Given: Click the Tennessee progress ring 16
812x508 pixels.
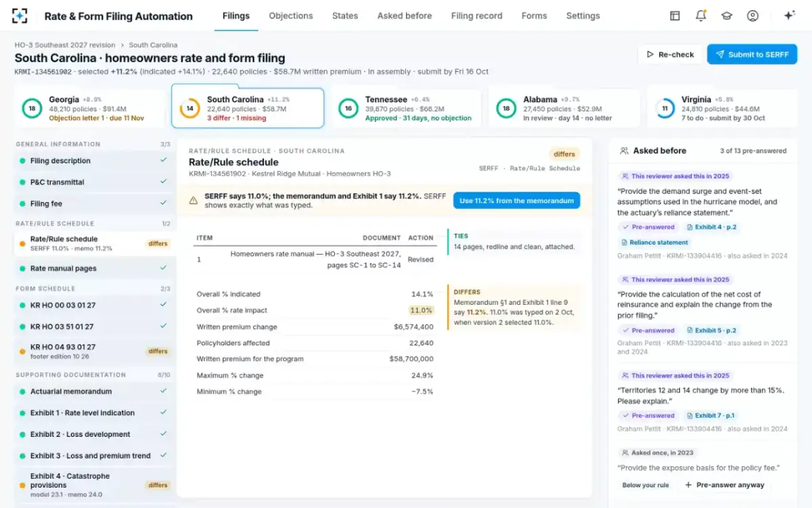Looking at the screenshot, I should (x=348, y=108).
